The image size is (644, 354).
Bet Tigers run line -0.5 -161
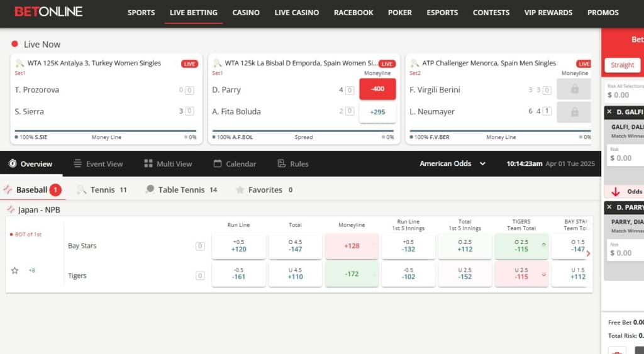point(238,274)
